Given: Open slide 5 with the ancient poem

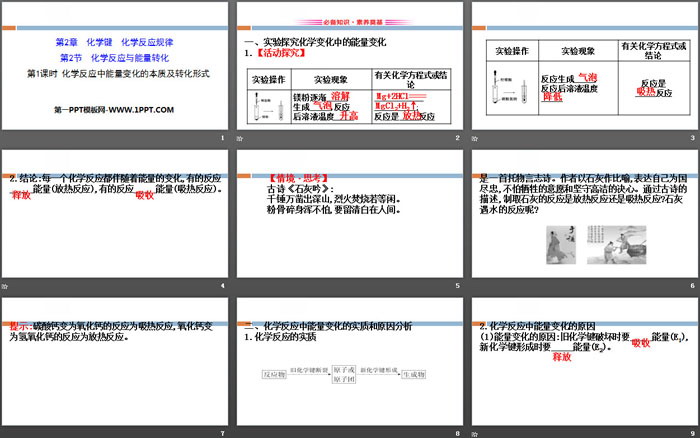Looking at the screenshot, I should point(348,218).
